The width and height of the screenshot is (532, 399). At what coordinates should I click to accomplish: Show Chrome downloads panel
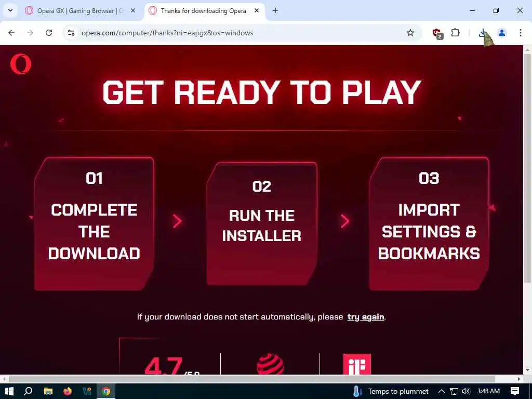click(x=483, y=33)
